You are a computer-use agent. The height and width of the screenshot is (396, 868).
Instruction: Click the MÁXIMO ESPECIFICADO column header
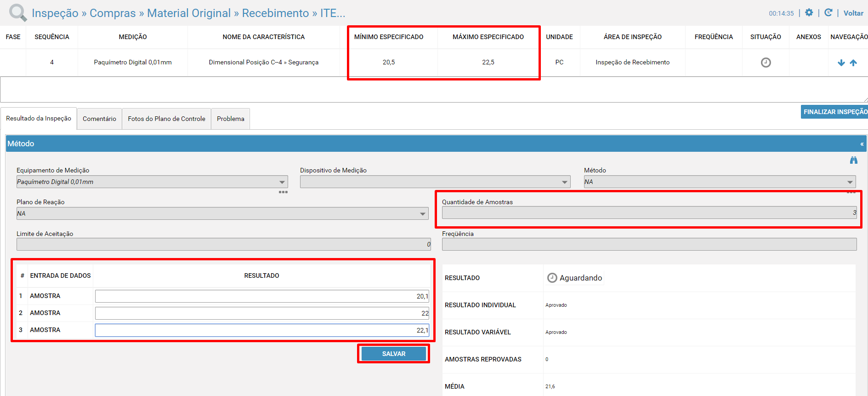coord(488,37)
